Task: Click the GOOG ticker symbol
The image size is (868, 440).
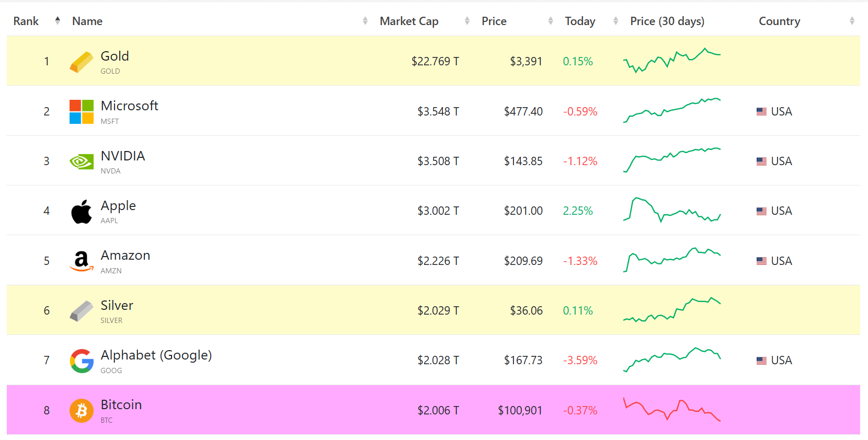Action: [111, 370]
